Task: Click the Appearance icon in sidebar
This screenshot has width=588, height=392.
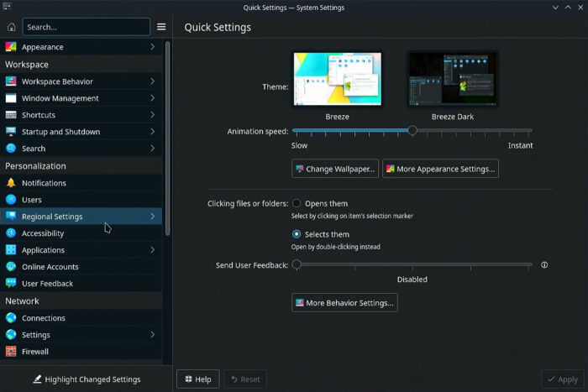Action: point(11,47)
